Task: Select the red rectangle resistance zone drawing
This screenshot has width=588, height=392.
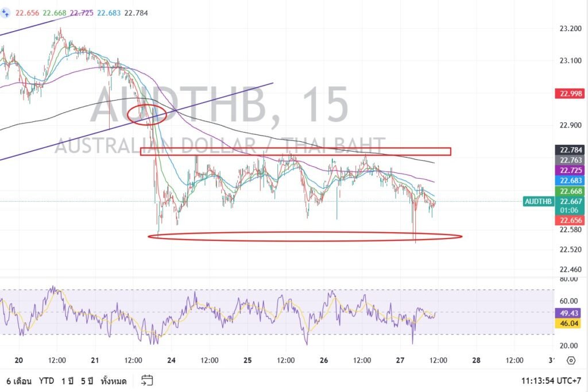Action: 295,152
